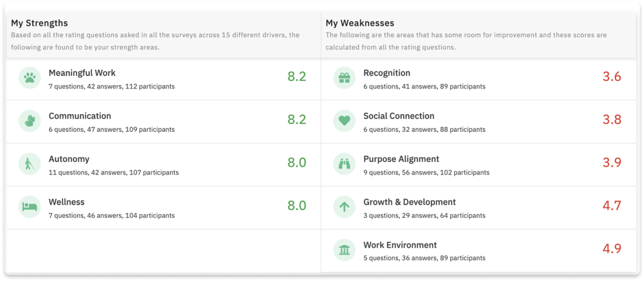644x281 pixels.
Task: Click the Purpose Alignment binoculars icon
Action: [x=344, y=164]
